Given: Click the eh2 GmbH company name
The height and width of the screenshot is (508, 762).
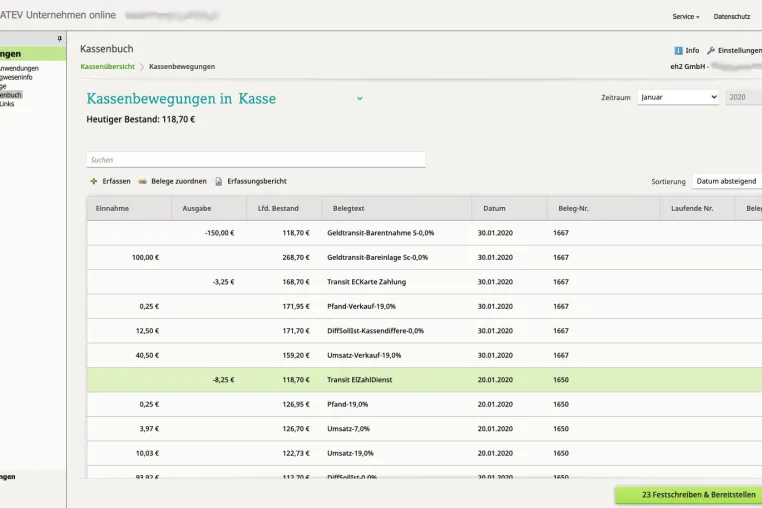Looking at the screenshot, I should (687, 67).
